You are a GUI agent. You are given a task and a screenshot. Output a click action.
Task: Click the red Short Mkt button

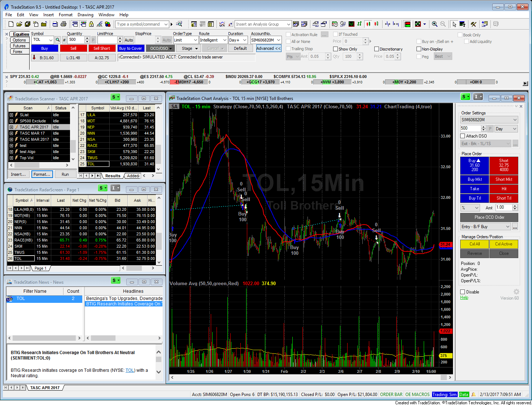tap(504, 179)
